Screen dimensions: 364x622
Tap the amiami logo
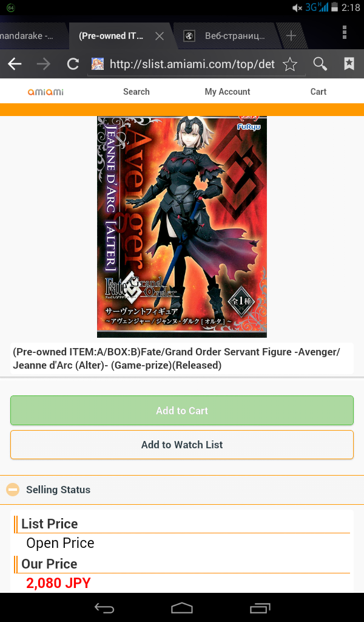pos(45,92)
